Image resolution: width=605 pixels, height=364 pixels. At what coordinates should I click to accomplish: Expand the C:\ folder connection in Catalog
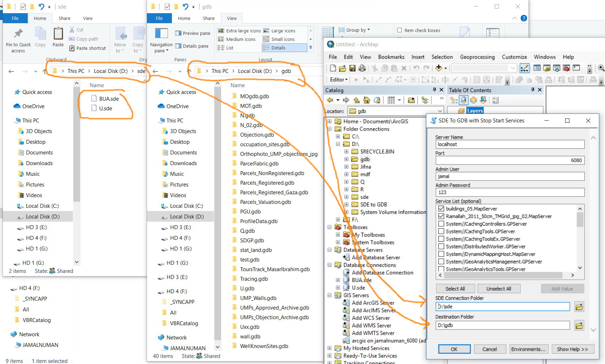coord(338,136)
